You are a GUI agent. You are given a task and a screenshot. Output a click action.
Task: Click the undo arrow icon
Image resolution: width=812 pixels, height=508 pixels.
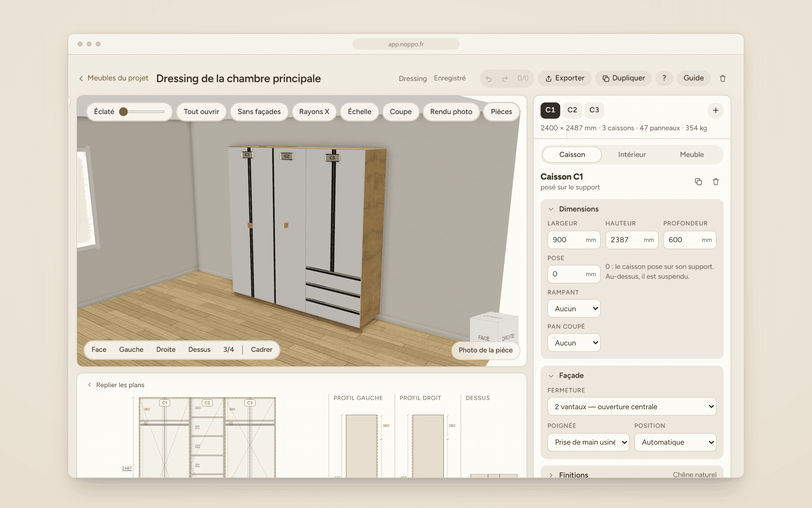coord(489,79)
